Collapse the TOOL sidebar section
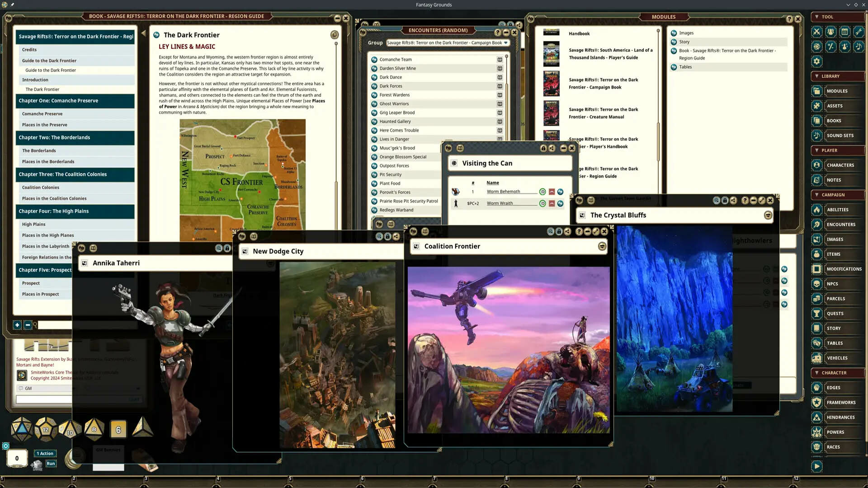This screenshot has width=868, height=488. [x=817, y=17]
